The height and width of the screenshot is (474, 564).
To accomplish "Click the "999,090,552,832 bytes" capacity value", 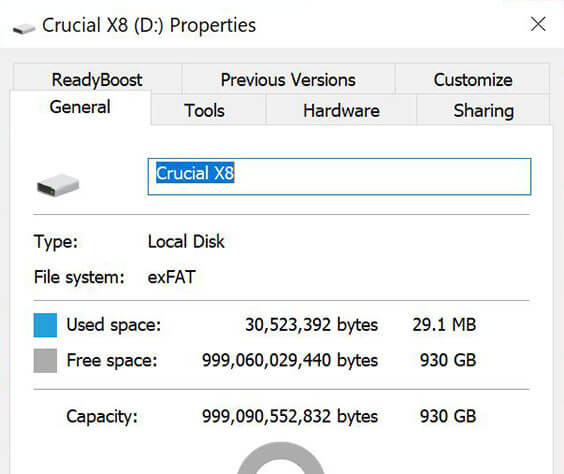I will click(290, 416).
